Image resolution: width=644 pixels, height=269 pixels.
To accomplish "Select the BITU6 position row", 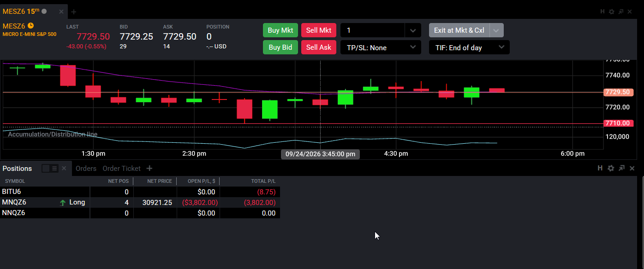I will [x=140, y=192].
